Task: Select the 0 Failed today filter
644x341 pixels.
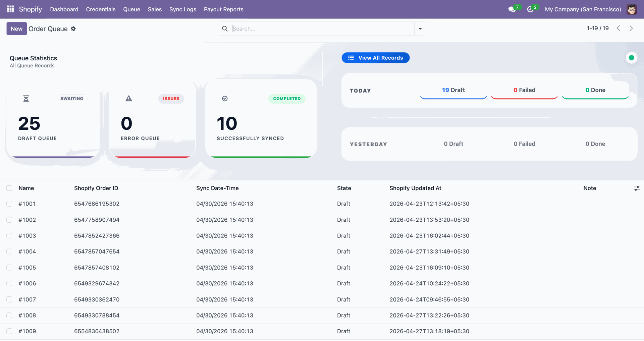Action: coord(524,91)
